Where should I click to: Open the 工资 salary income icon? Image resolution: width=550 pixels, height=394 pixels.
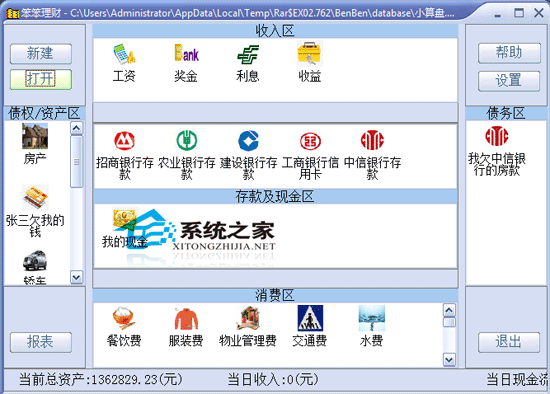click(x=124, y=54)
